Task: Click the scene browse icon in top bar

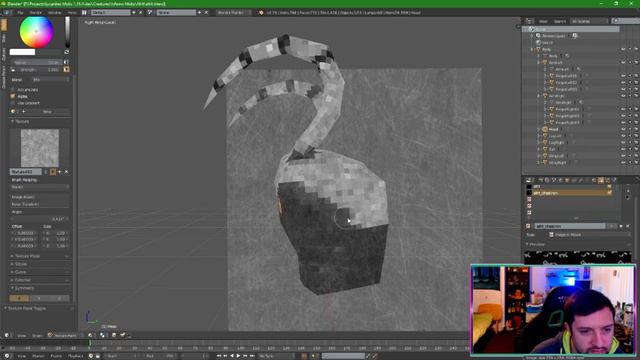Action: click(150, 13)
